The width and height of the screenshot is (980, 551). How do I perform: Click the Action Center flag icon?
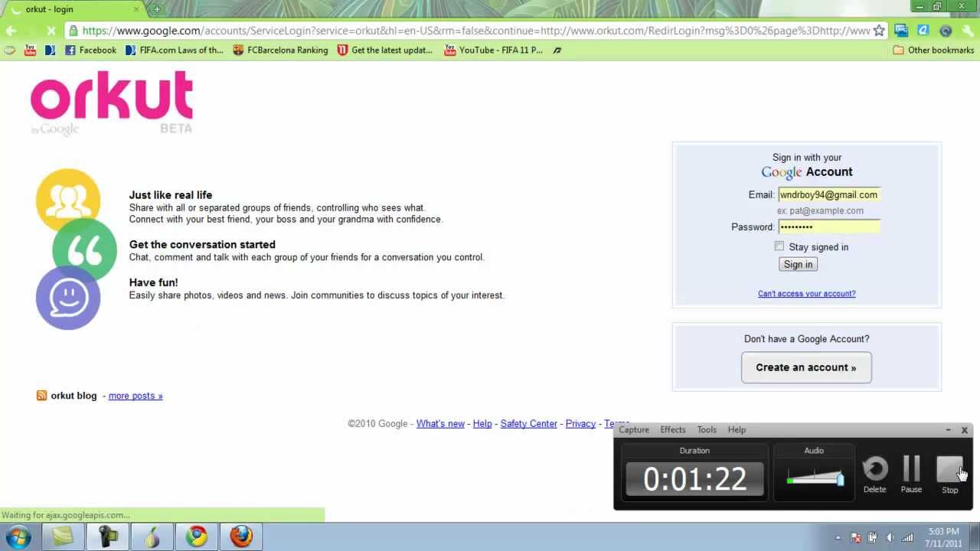click(x=855, y=538)
